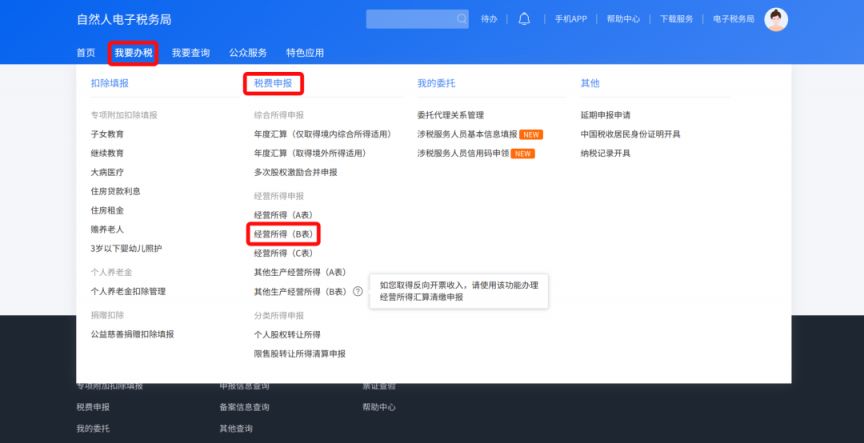Click the search magnifier icon
This screenshot has height=443, width=864.
click(461, 19)
